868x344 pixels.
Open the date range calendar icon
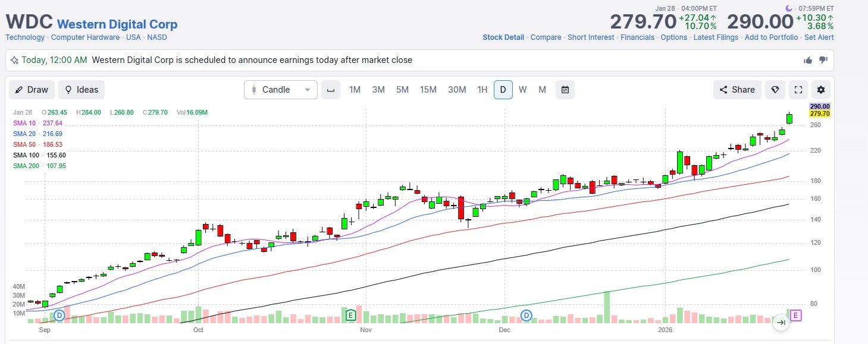coord(565,90)
